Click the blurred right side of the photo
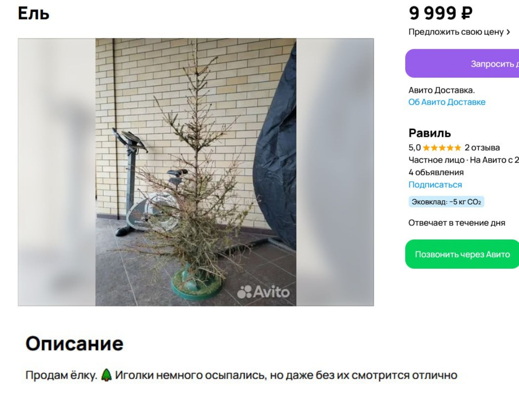The height and width of the screenshot is (420, 519). pyautogui.click(x=335, y=172)
